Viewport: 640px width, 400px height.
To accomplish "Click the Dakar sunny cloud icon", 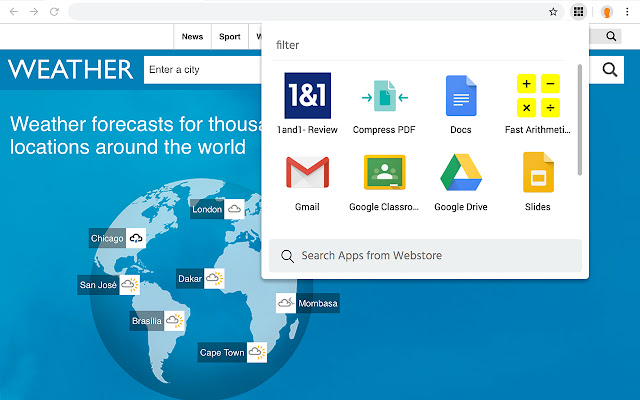I will (214, 278).
